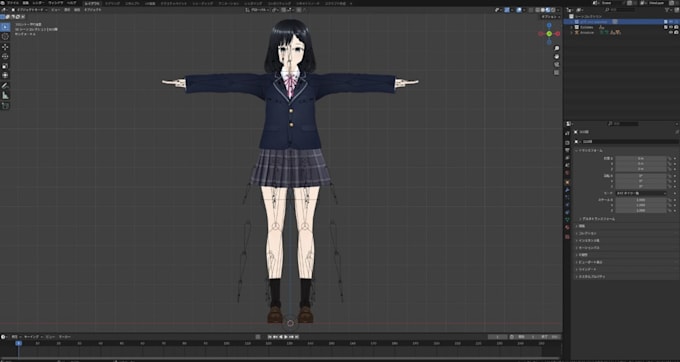The image size is (680, 362).
Task: Open the timeline Marker menu
Action: tap(65, 336)
